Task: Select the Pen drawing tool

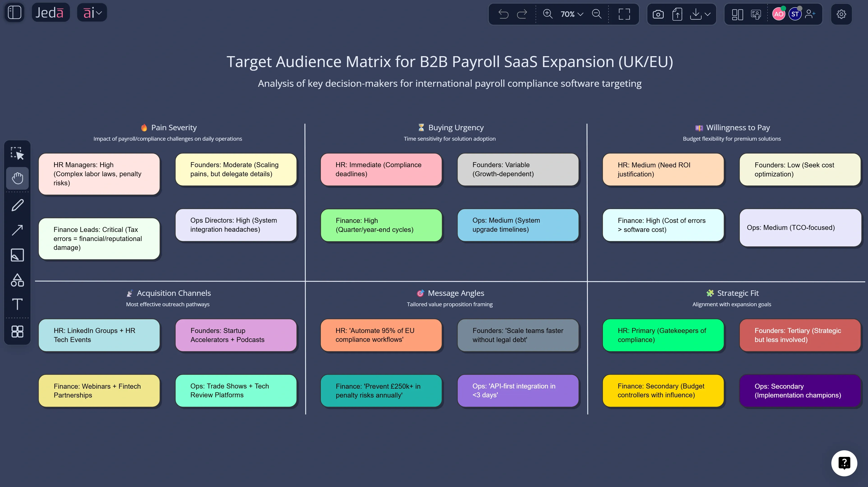Action: (x=17, y=205)
